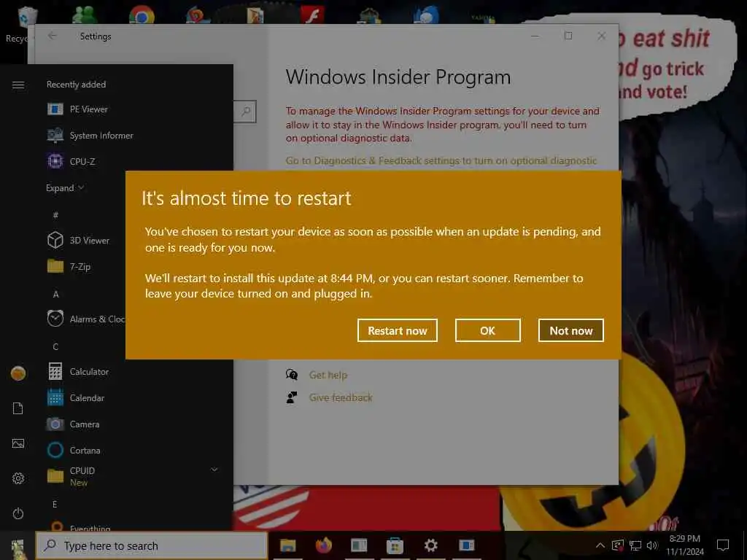Screen dimensions: 747x560
Task: Open the network tray icon
Action: pos(635,545)
